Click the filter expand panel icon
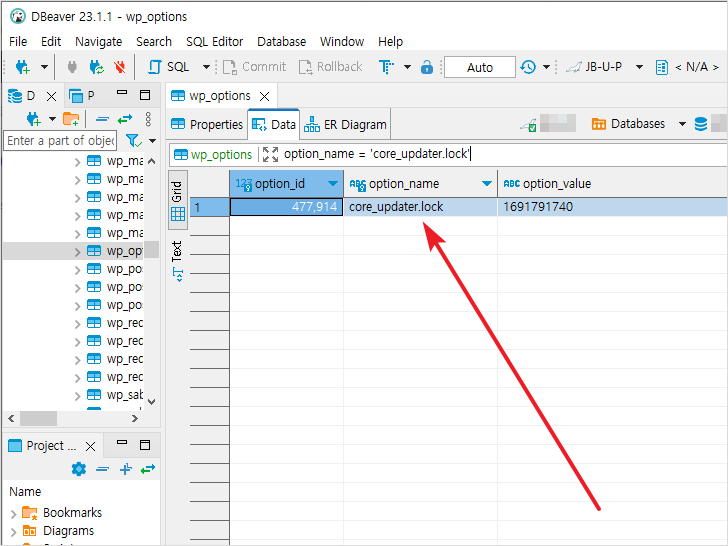The width and height of the screenshot is (728, 546). point(270,154)
